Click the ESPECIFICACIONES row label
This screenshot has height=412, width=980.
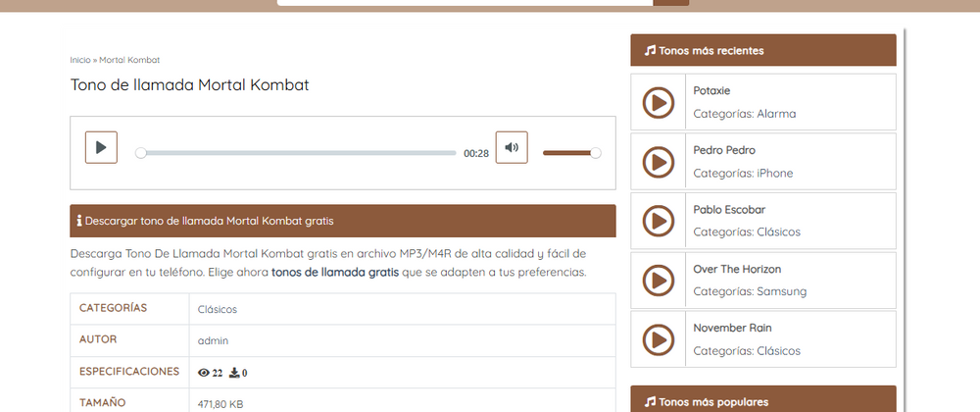(129, 372)
